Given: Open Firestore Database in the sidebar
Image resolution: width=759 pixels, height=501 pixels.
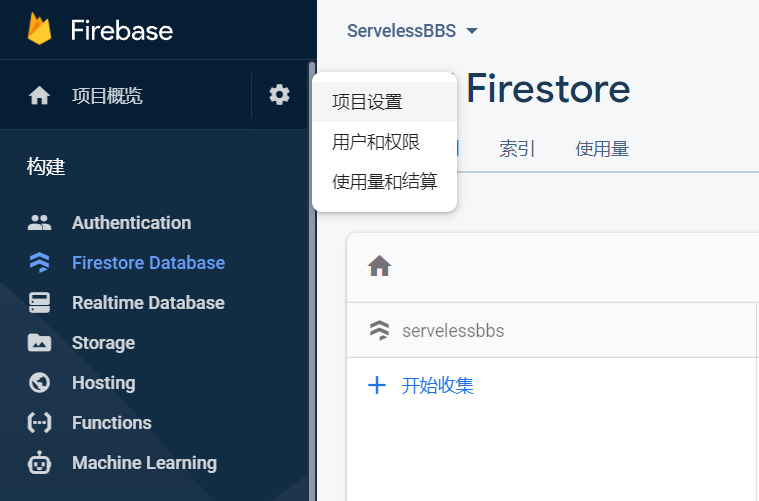Looking at the screenshot, I should coord(148,262).
